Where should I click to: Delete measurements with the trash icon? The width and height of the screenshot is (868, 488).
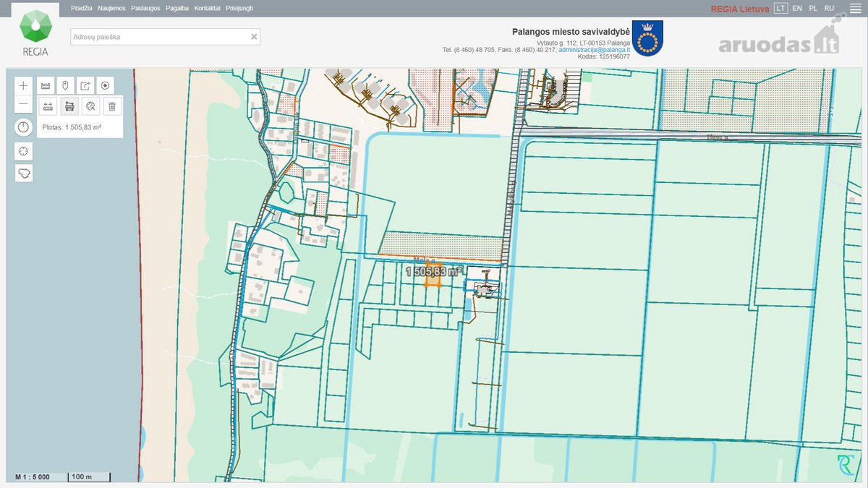pyautogui.click(x=112, y=106)
